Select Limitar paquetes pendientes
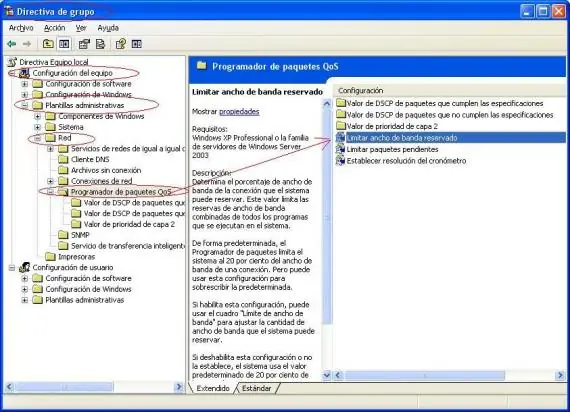This screenshot has height=412, width=570. pyautogui.click(x=392, y=149)
